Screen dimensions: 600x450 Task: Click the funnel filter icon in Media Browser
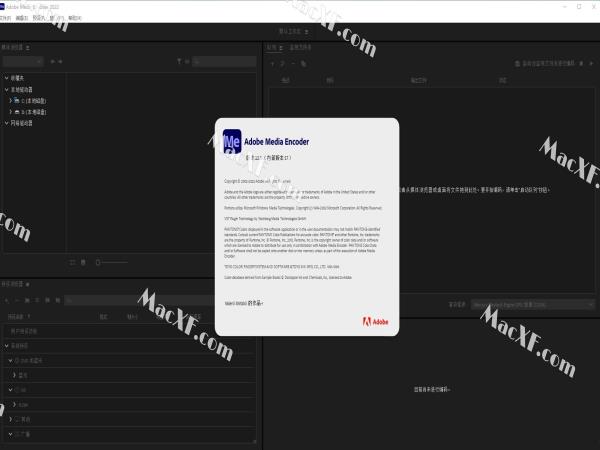point(179,61)
